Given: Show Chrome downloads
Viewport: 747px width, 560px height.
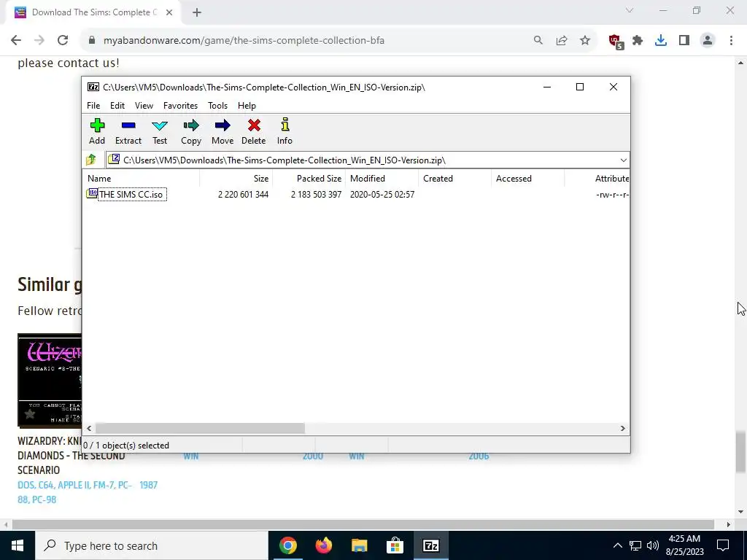Looking at the screenshot, I should point(661,41).
